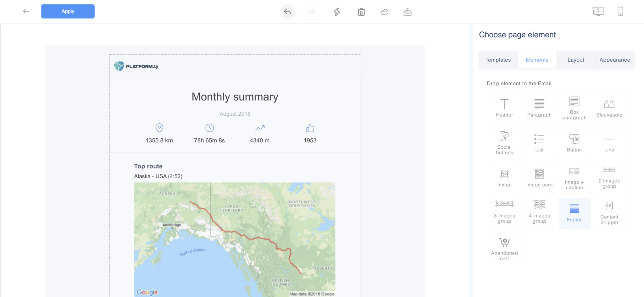
Task: Select the Image card element
Action: click(539, 178)
